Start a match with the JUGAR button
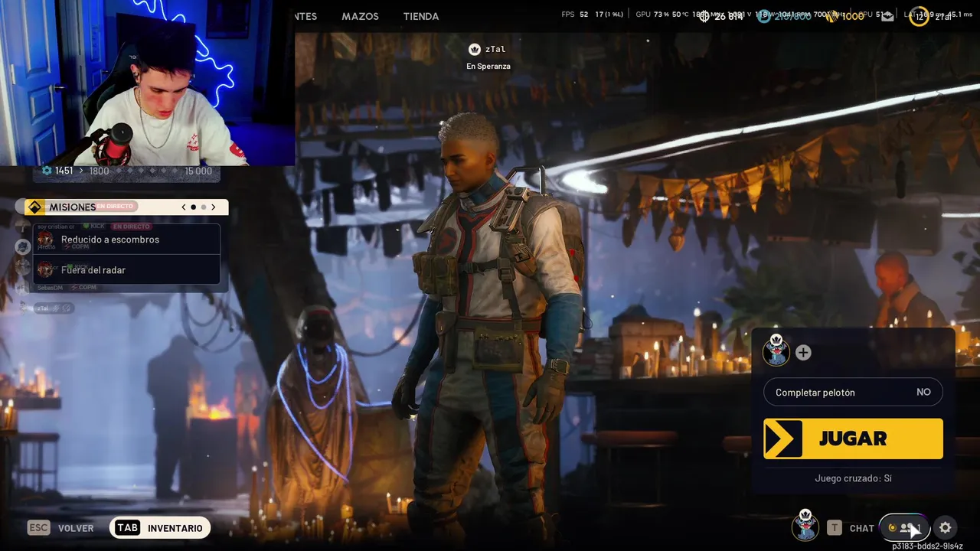This screenshot has height=551, width=980. pyautogui.click(x=853, y=439)
